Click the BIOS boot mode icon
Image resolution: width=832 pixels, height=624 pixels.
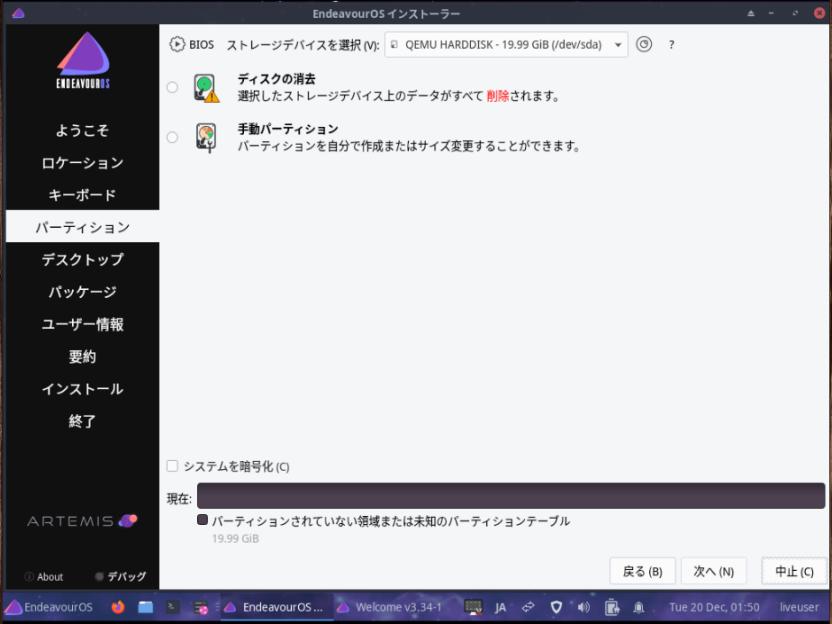[177, 44]
